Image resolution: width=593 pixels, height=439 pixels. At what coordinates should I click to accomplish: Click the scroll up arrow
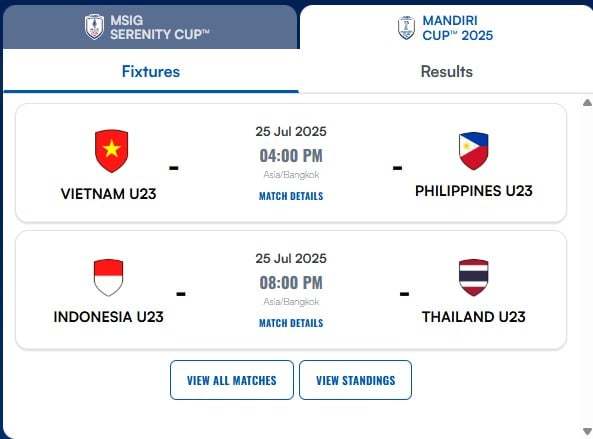coord(587,102)
